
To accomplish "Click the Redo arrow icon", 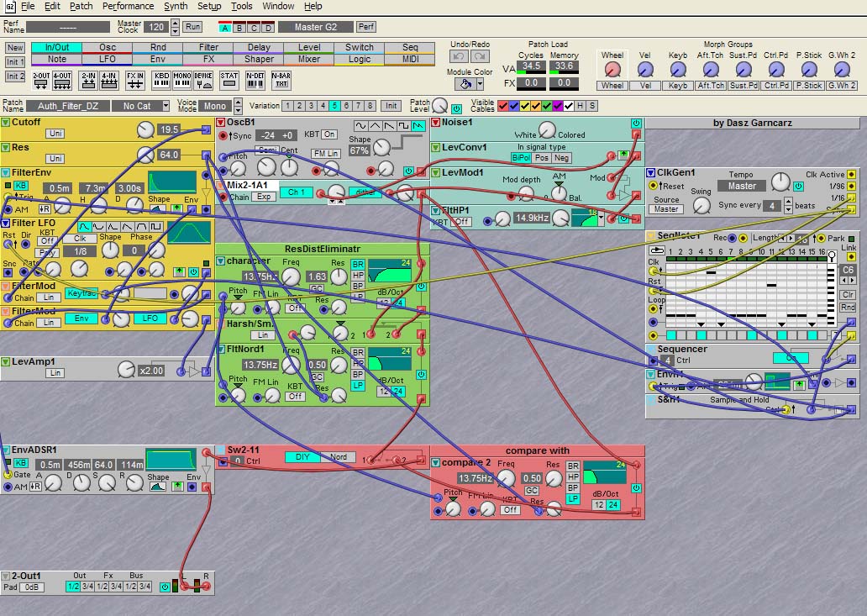I will (480, 55).
